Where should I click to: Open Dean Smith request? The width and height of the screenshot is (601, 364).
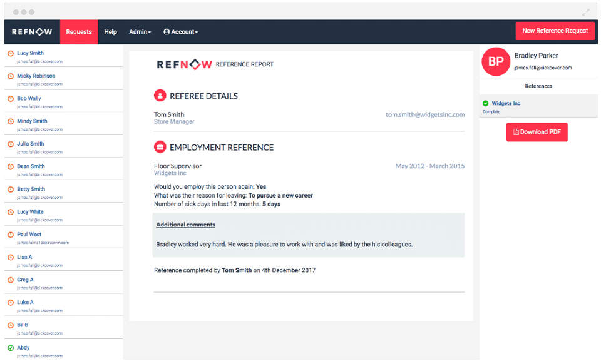tap(64, 169)
